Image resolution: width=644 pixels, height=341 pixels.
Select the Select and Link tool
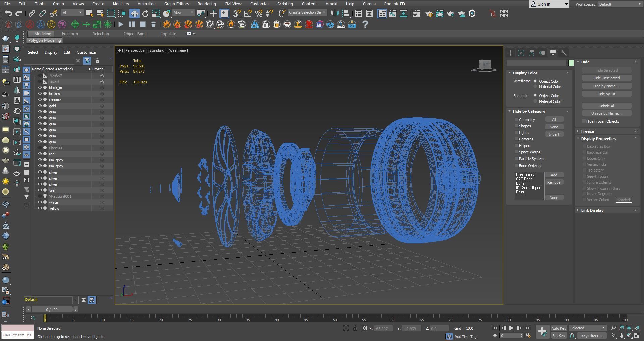pyautogui.click(x=32, y=13)
